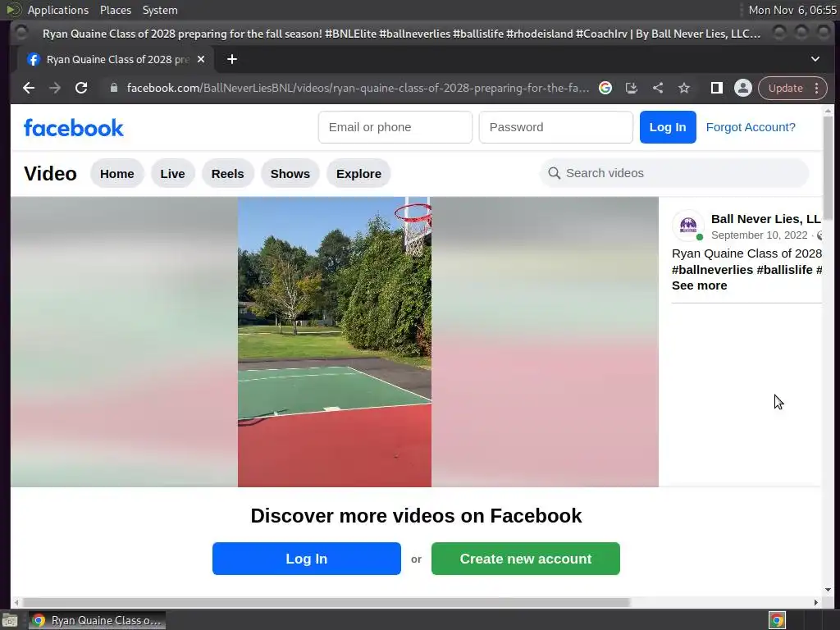Viewport: 840px width, 630px height.
Task: Click the address bar URL
Action: 358,88
